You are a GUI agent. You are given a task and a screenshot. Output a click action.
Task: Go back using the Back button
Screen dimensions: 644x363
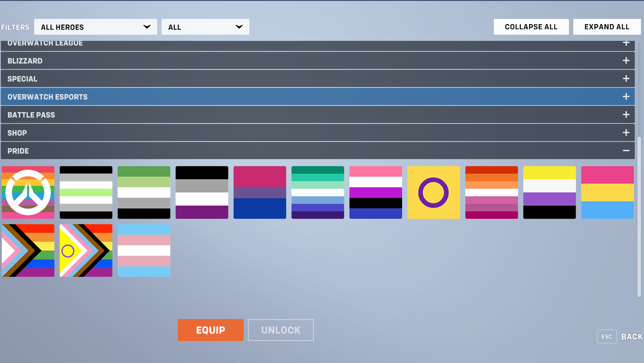click(632, 337)
